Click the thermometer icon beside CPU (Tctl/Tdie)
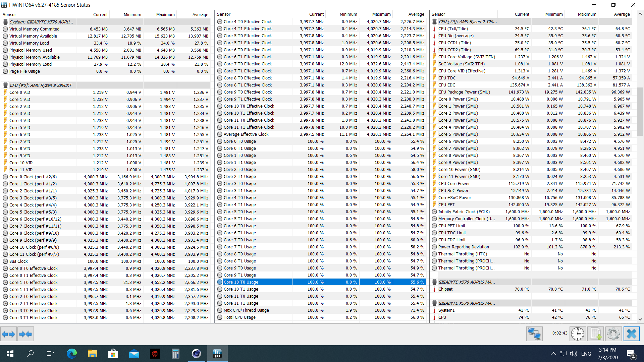The image size is (644, 362). pyautogui.click(x=434, y=29)
